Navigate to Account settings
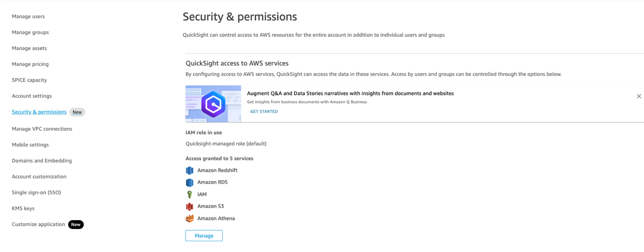The image size is (644, 252). [x=31, y=96]
